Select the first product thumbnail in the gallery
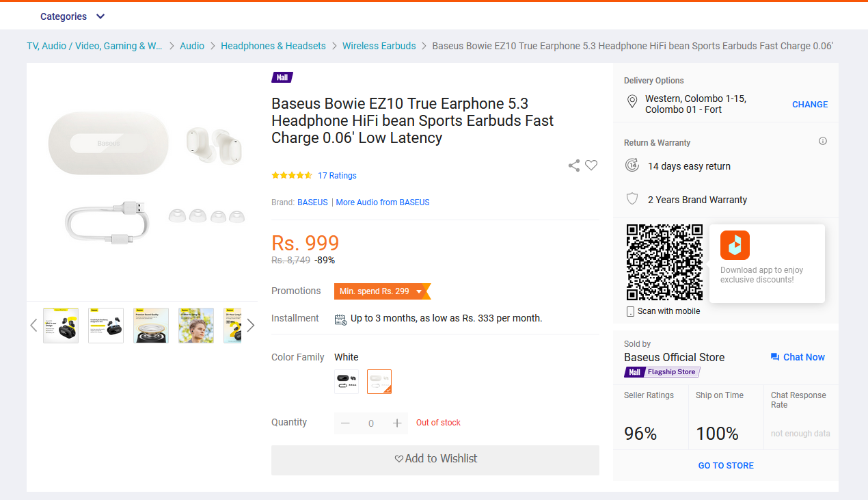This screenshot has height=500, width=868. point(61,326)
